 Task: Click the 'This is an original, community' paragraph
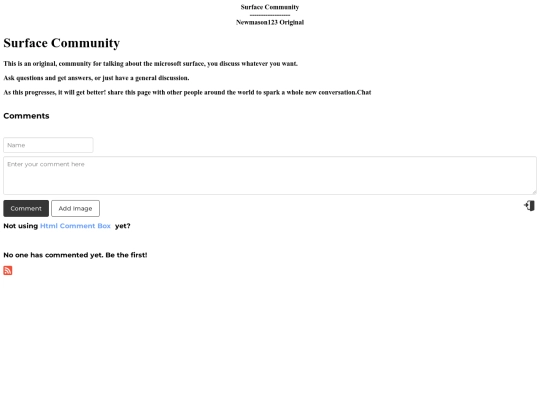coord(150,64)
